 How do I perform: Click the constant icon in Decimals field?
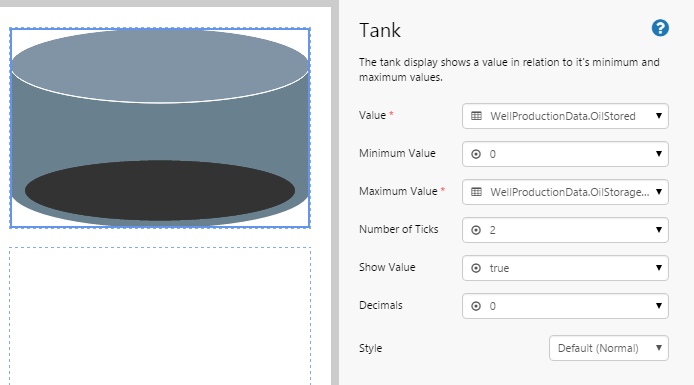pyautogui.click(x=476, y=306)
